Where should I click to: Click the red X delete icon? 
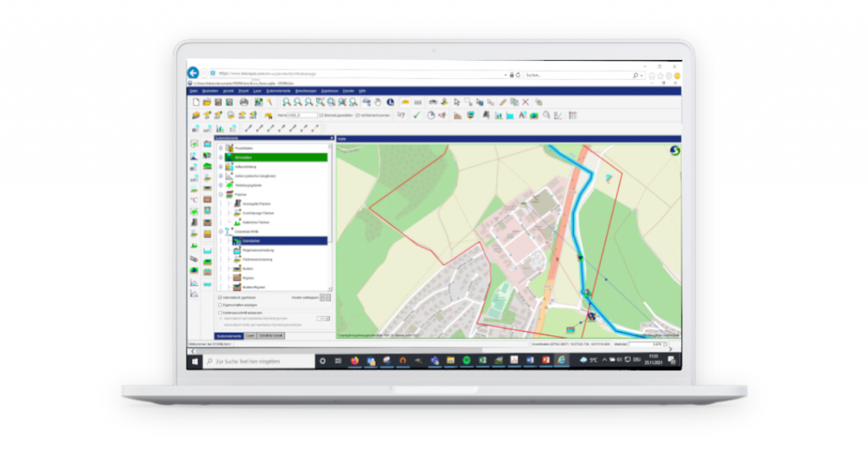[526, 102]
